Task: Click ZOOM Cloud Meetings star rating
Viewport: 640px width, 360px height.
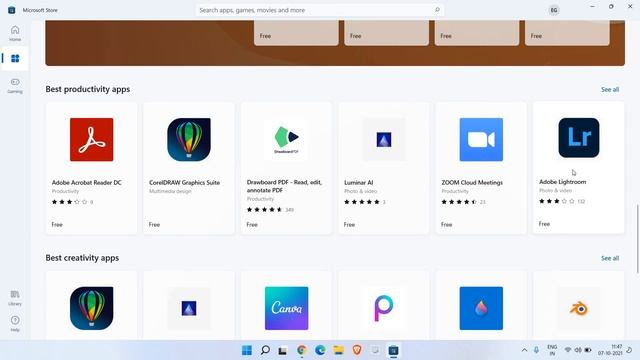Action: pyautogui.click(x=459, y=202)
